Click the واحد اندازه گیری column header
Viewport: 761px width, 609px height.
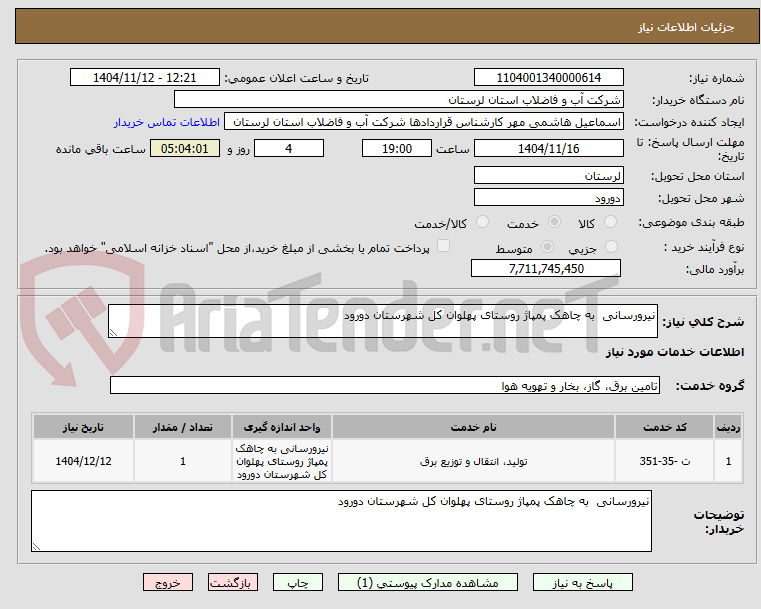click(282, 427)
